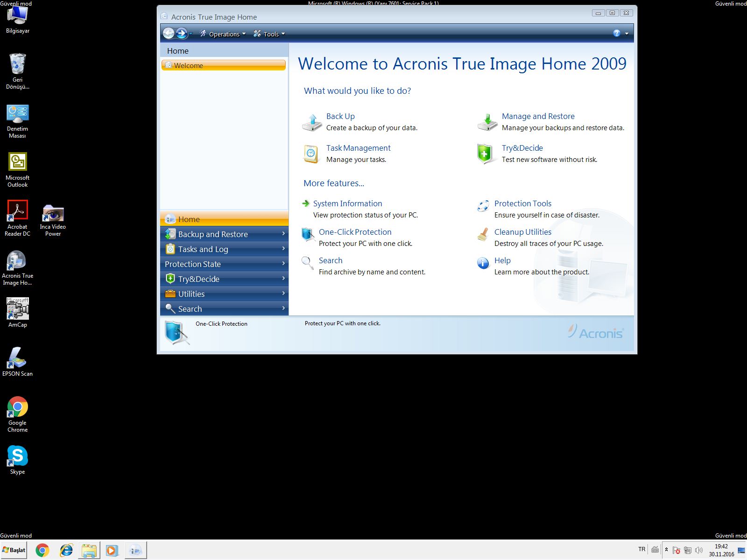Expand the Protection State chevron

coord(283,263)
